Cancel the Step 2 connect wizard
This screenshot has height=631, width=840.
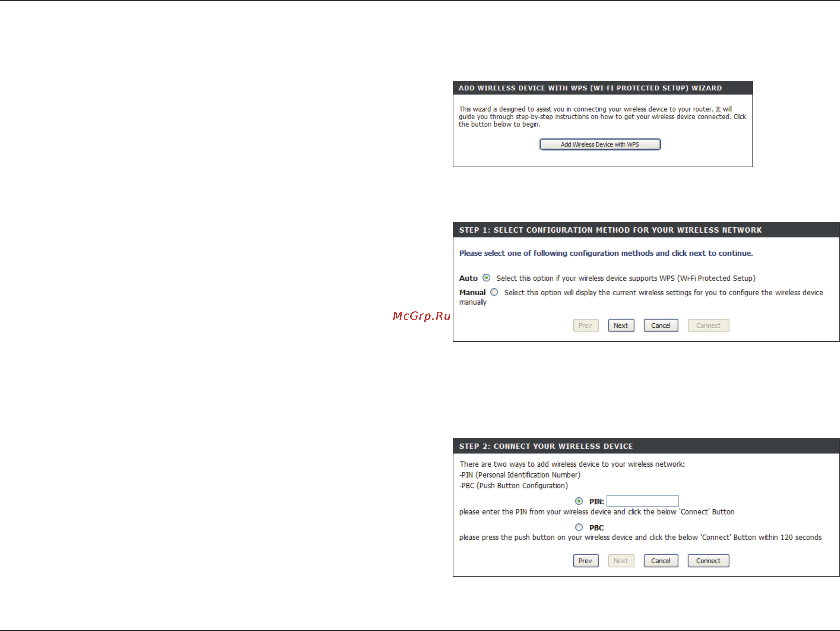(661, 561)
